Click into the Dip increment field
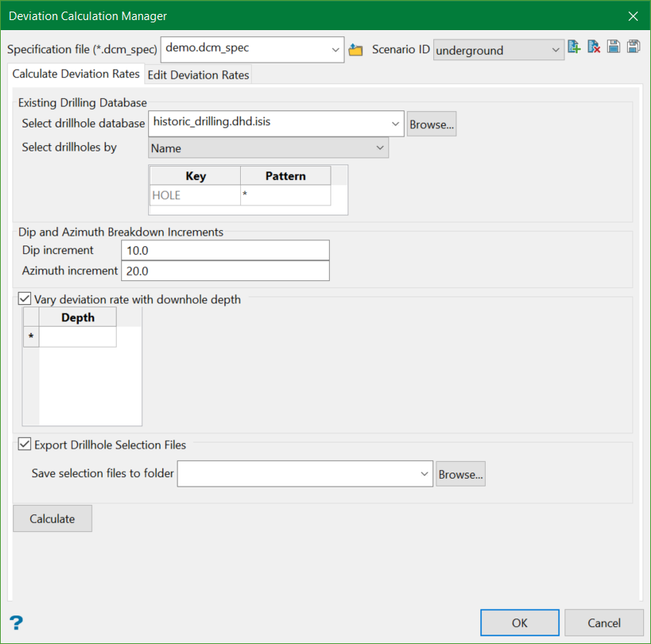651x644 pixels. [225, 251]
